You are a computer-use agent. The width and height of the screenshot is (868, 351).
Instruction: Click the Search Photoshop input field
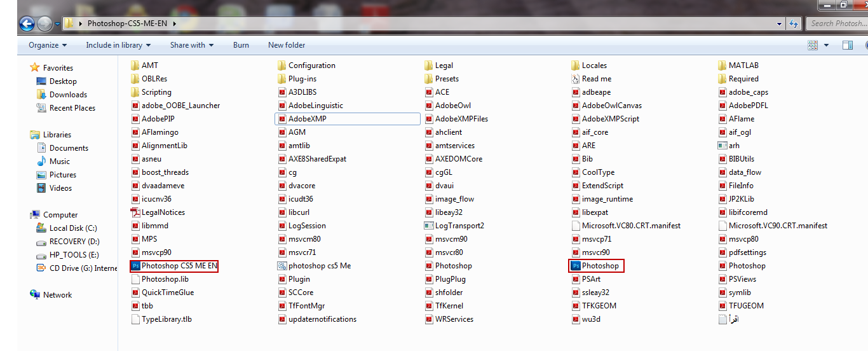(837, 24)
